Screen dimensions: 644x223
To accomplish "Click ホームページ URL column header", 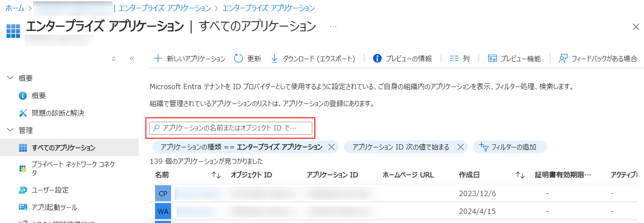I will (x=408, y=175).
